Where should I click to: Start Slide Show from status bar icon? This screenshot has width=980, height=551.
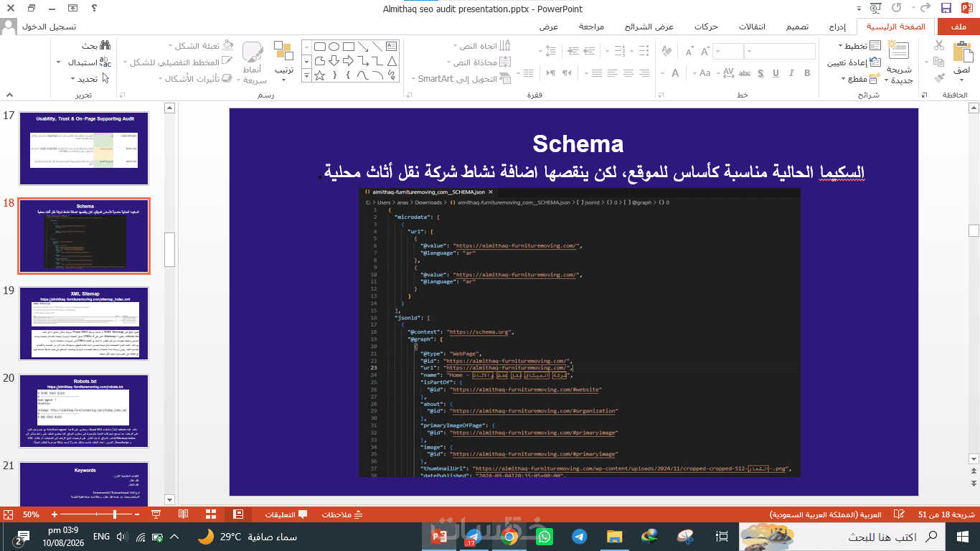pyautogui.click(x=155, y=514)
